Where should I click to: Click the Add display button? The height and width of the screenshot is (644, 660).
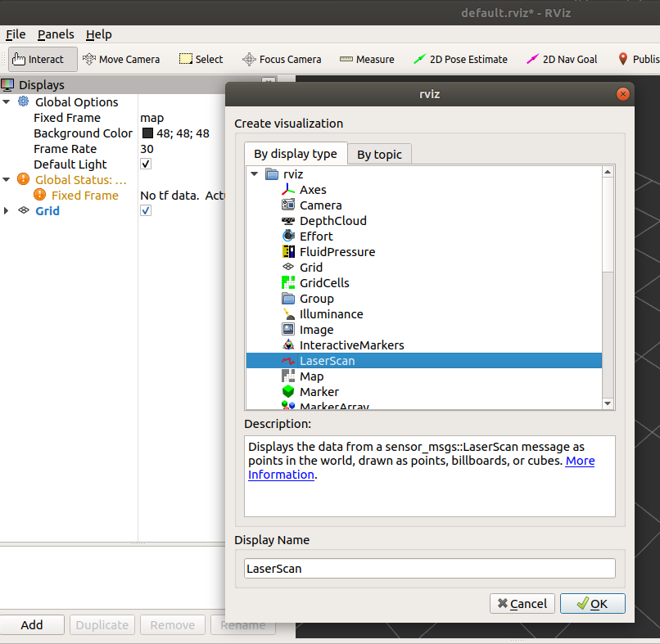pos(32,624)
